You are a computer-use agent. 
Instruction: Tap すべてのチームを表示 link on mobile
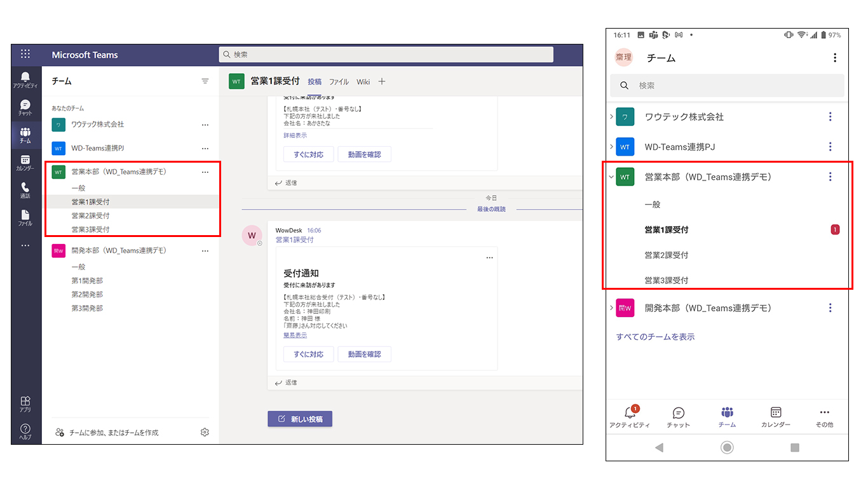tap(655, 337)
